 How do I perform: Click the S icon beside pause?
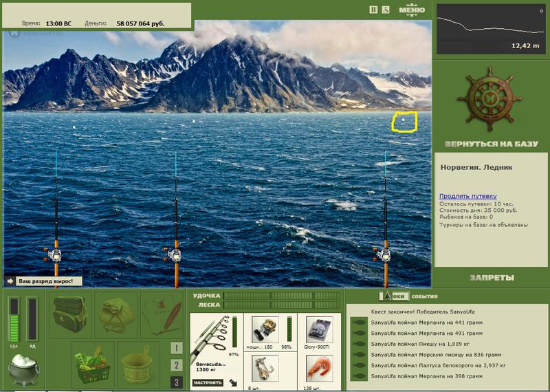386,10
